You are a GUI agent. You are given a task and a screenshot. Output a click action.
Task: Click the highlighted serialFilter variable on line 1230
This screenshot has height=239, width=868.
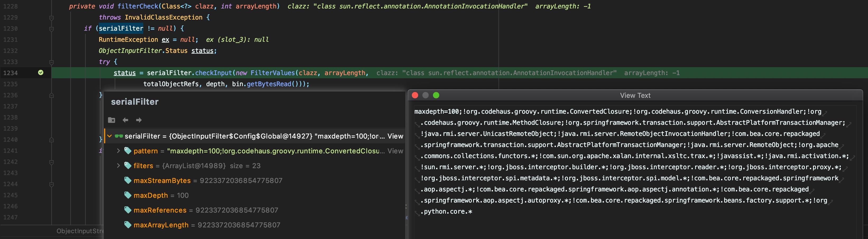[121, 28]
